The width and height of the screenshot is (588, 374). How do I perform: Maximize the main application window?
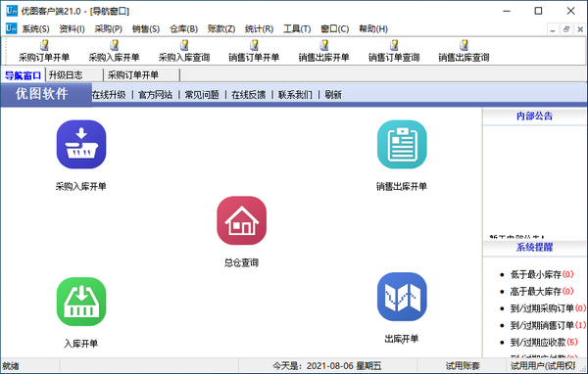pyautogui.click(x=538, y=11)
